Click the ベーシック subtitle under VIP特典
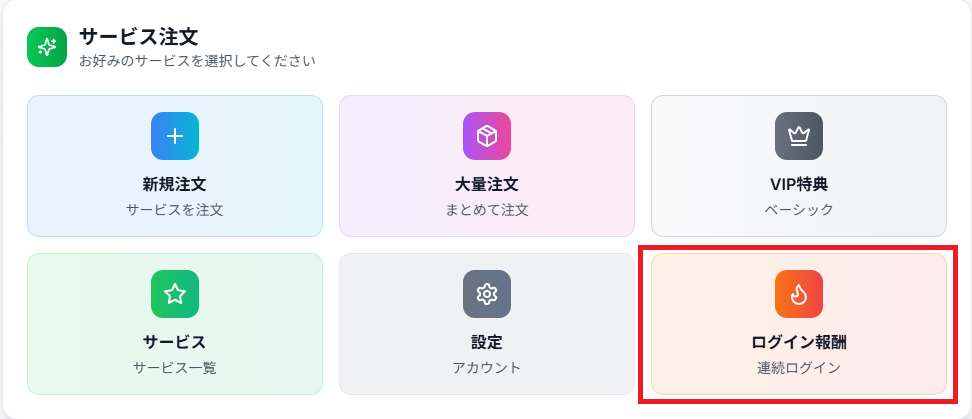The image size is (972, 419). click(x=799, y=210)
